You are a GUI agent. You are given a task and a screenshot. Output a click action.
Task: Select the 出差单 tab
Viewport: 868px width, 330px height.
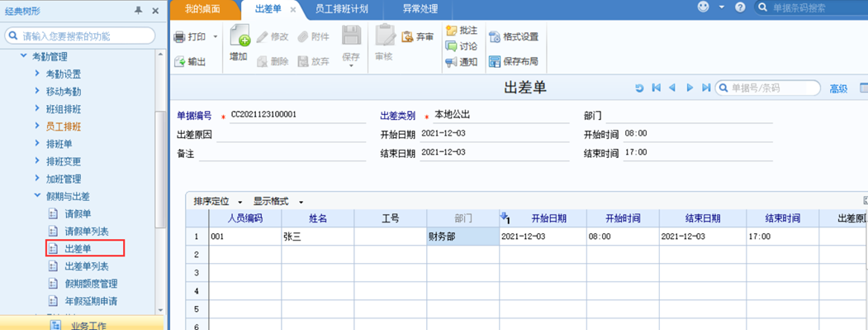pyautogui.click(x=268, y=9)
